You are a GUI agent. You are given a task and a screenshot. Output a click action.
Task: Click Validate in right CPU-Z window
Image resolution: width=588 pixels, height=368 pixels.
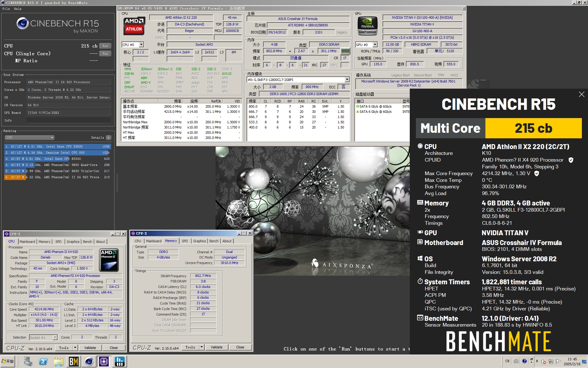[217, 347]
